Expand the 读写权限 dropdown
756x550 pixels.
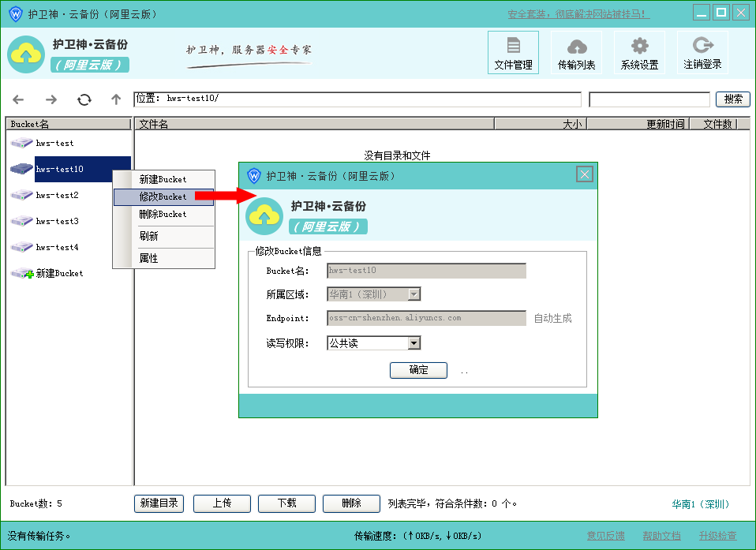pyautogui.click(x=414, y=343)
